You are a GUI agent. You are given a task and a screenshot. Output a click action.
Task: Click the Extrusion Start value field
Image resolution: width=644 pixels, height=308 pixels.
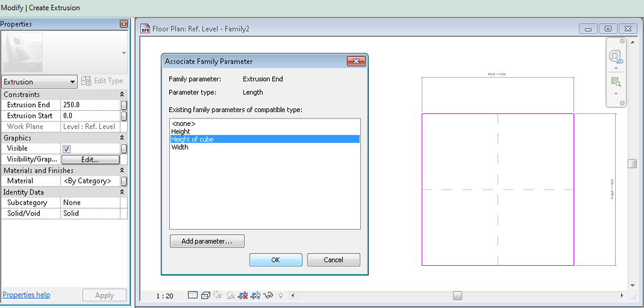91,116
